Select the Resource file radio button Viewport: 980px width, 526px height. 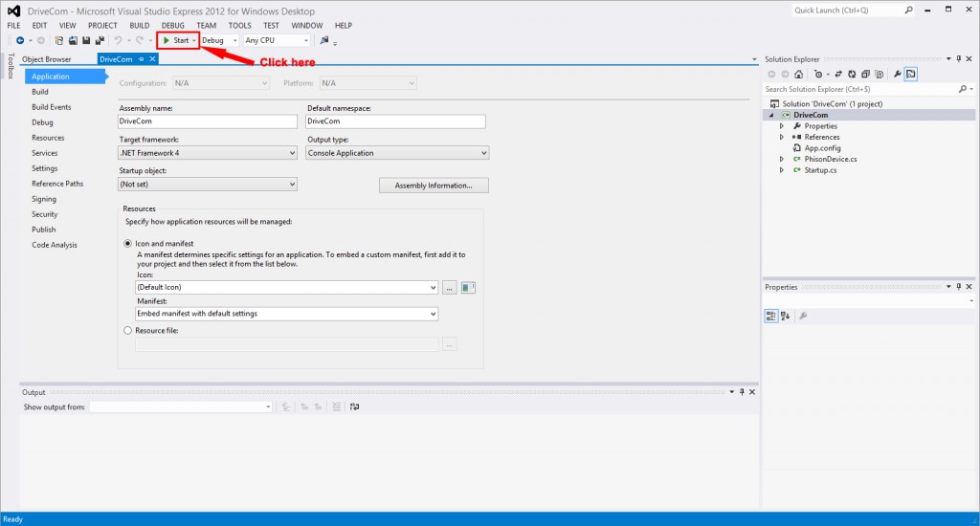pyautogui.click(x=127, y=331)
